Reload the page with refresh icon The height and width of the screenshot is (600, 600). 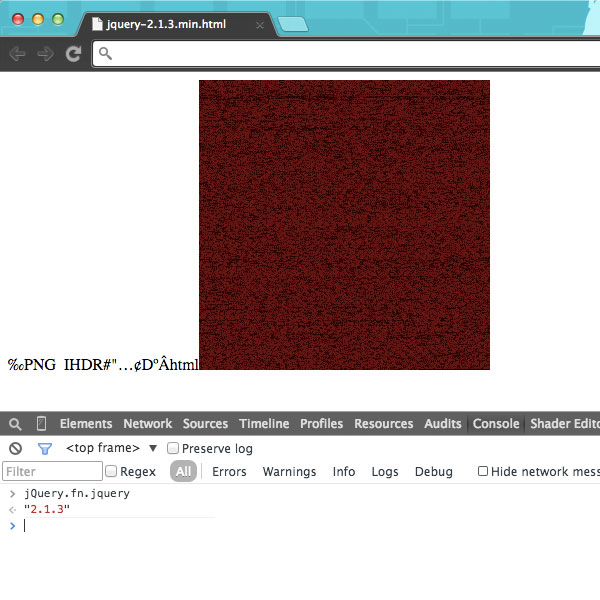[73, 54]
